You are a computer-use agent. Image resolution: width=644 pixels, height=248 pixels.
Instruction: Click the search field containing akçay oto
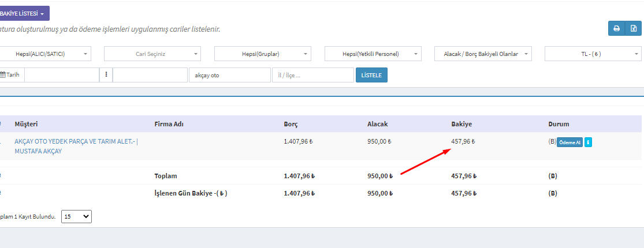229,75
